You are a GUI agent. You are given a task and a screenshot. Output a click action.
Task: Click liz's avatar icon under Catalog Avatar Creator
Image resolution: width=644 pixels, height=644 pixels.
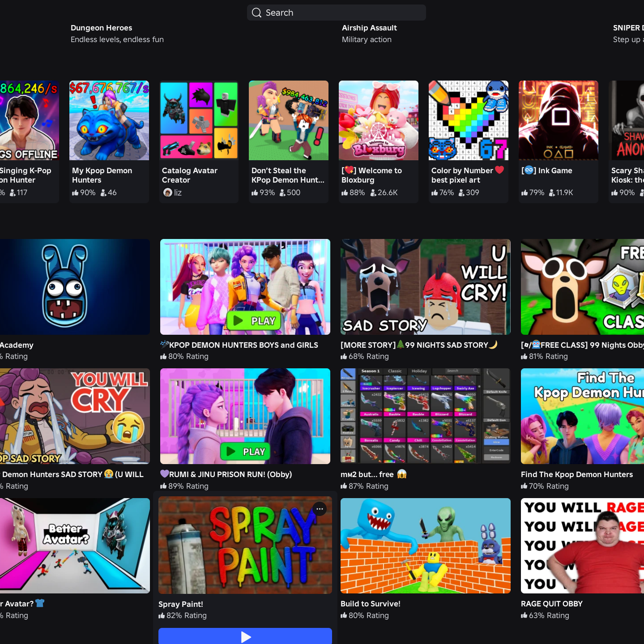point(168,192)
